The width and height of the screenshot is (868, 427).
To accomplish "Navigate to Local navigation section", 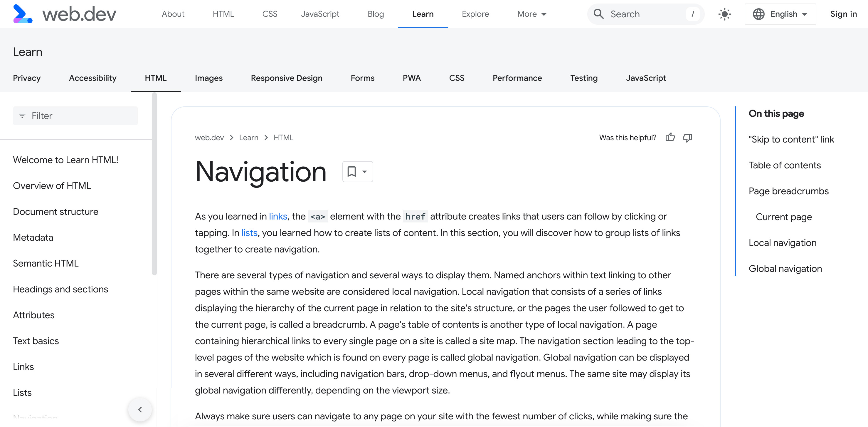I will (x=782, y=242).
